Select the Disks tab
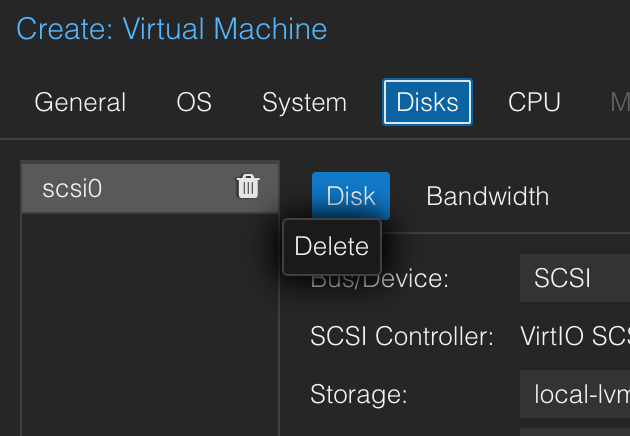This screenshot has height=436, width=630. pyautogui.click(x=427, y=103)
